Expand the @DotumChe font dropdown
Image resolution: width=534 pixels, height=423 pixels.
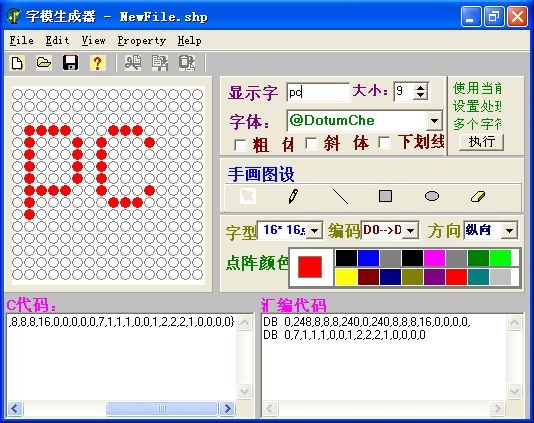click(434, 121)
